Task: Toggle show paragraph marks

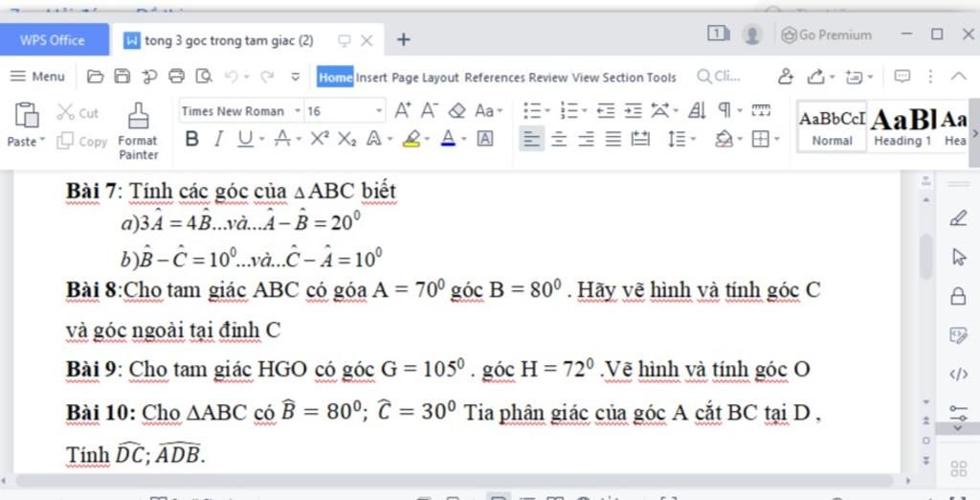Action: [724, 111]
